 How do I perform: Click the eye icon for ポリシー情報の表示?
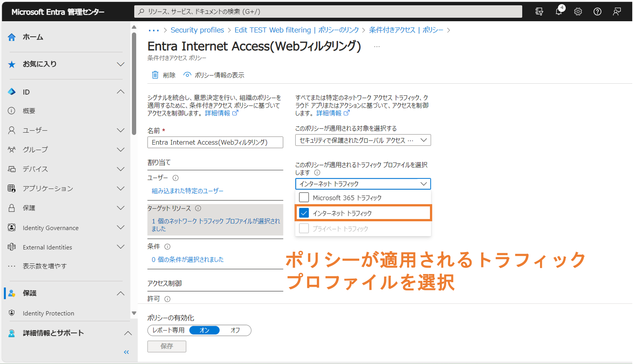point(187,75)
